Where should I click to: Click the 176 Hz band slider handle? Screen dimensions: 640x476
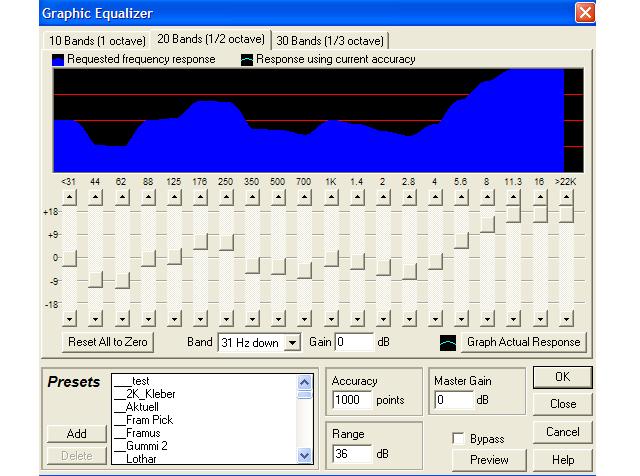[200, 242]
